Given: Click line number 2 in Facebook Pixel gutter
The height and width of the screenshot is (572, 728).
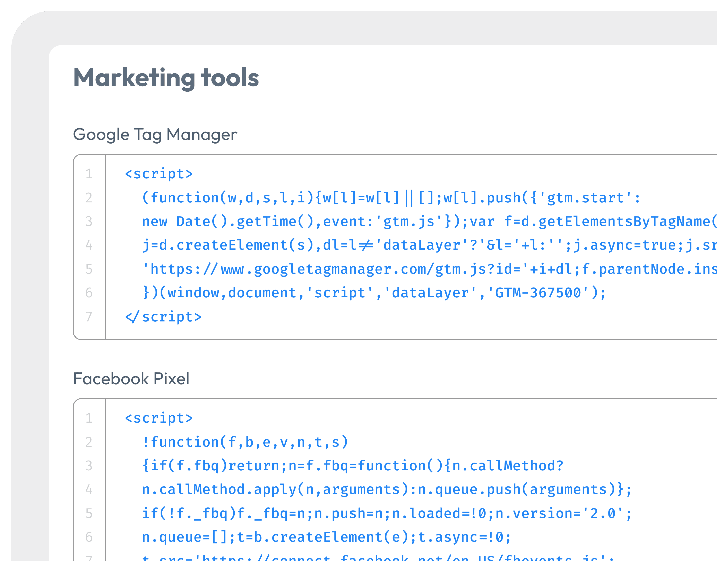Looking at the screenshot, I should pyautogui.click(x=89, y=442).
